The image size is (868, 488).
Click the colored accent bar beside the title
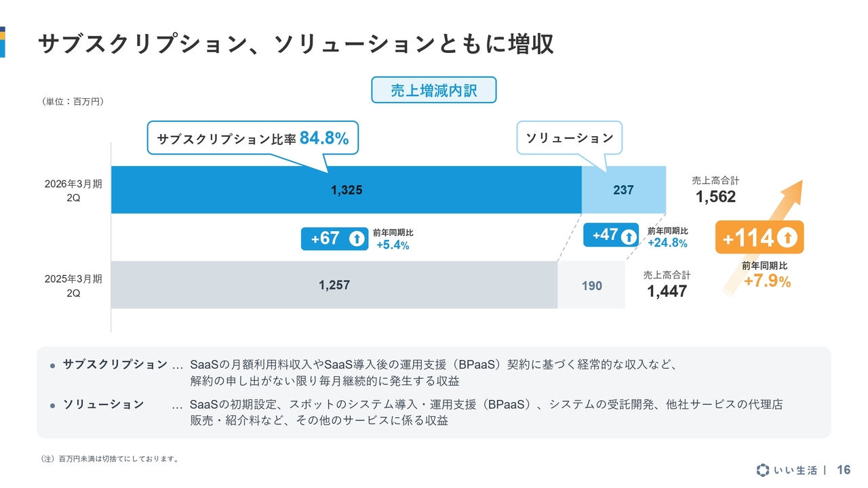tap(3, 42)
